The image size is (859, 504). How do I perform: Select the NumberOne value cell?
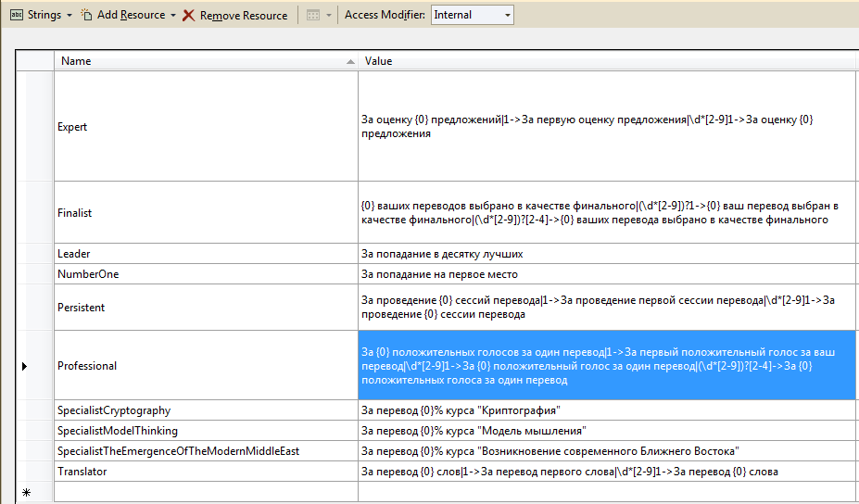607,274
